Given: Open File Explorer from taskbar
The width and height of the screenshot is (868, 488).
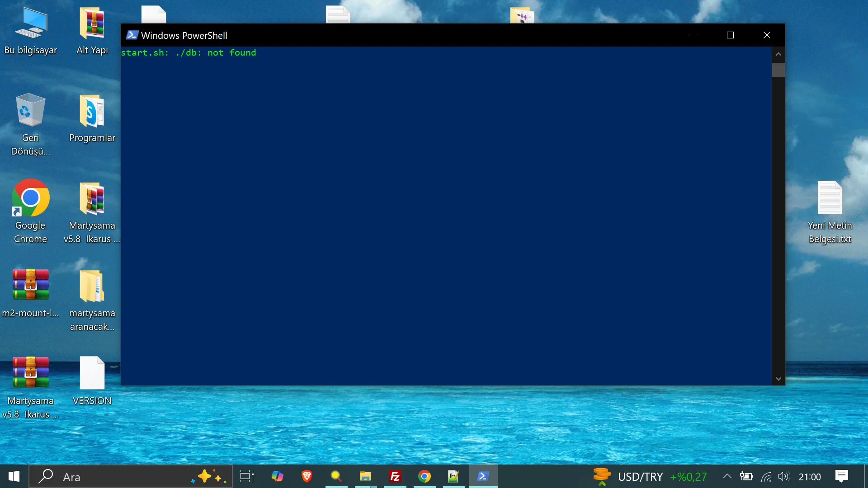Looking at the screenshot, I should tap(366, 476).
